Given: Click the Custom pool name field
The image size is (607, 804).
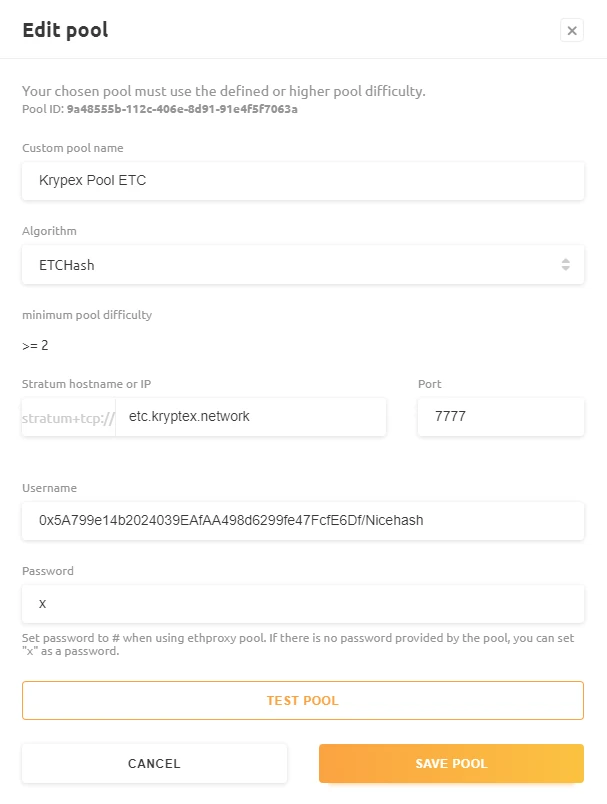Looking at the screenshot, I should (x=302, y=181).
